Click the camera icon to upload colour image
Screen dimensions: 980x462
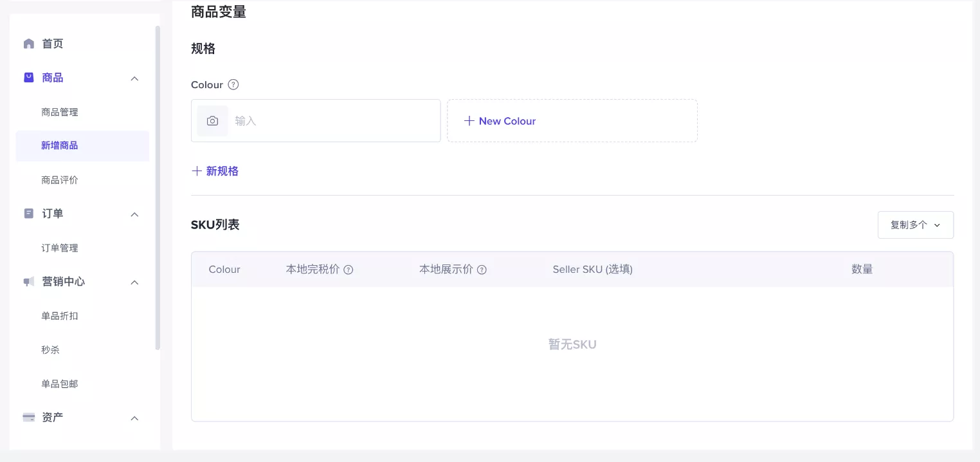(x=212, y=121)
